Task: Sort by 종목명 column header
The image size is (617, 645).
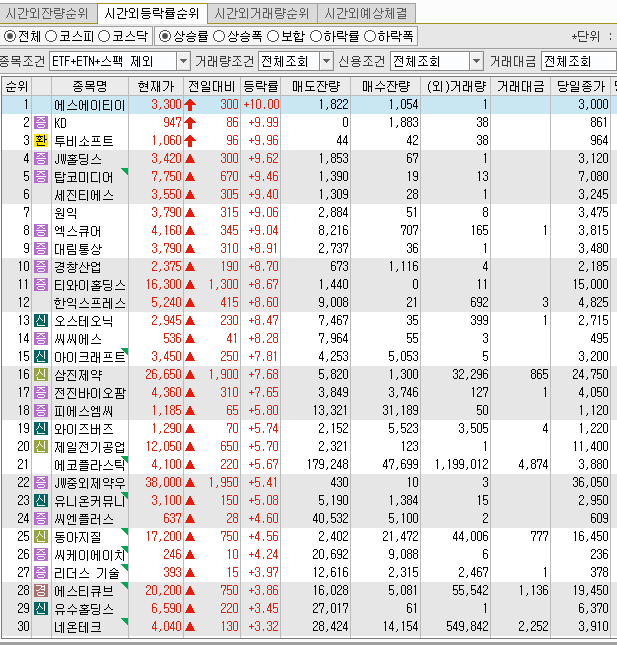Action: [90, 86]
